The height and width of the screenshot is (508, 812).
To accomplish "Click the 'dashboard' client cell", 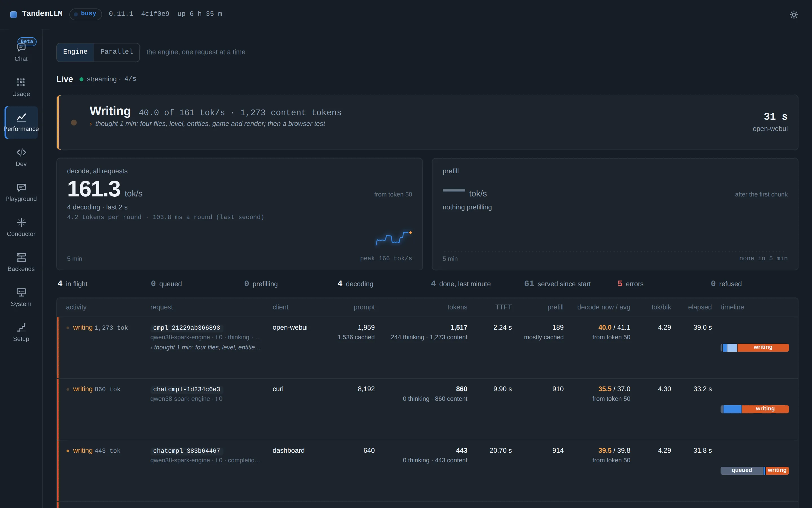I will coord(288,450).
